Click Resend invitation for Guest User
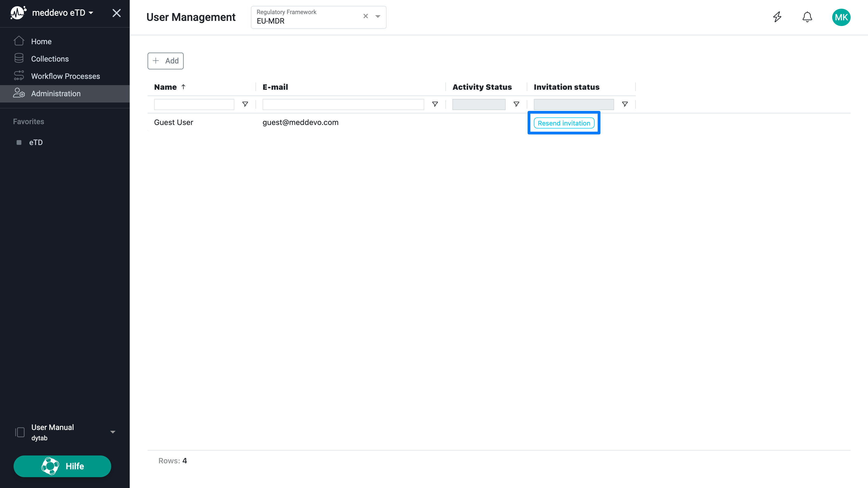 563,123
